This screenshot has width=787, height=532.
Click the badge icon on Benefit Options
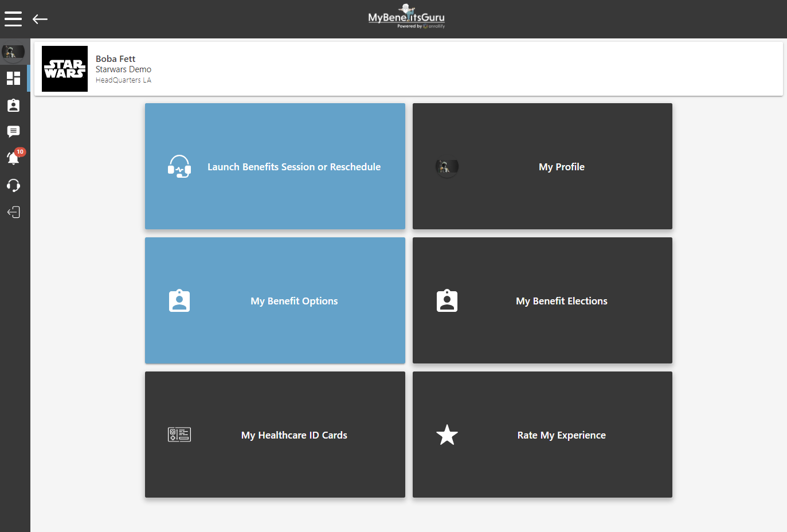[179, 301]
